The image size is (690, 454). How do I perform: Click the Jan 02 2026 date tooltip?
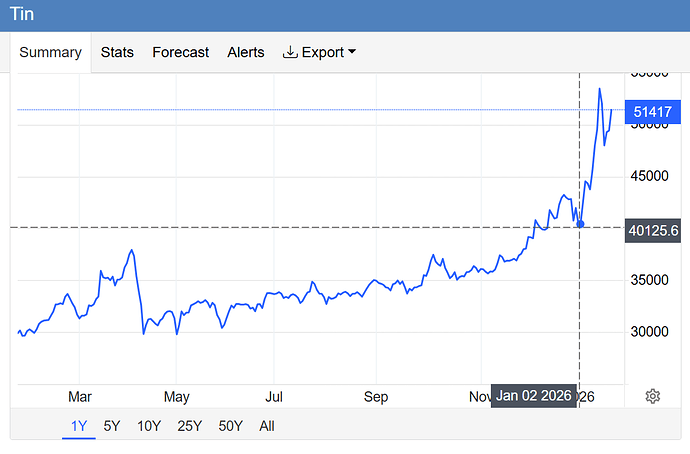[x=534, y=395]
